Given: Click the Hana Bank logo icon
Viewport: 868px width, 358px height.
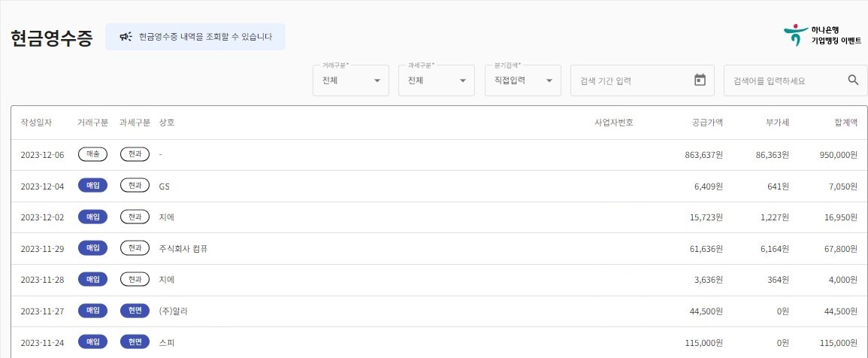Looking at the screenshot, I should point(795,35).
